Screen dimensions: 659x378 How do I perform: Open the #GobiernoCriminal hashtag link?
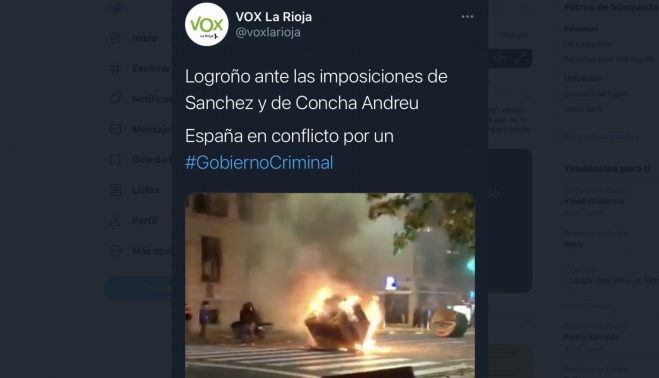(259, 163)
